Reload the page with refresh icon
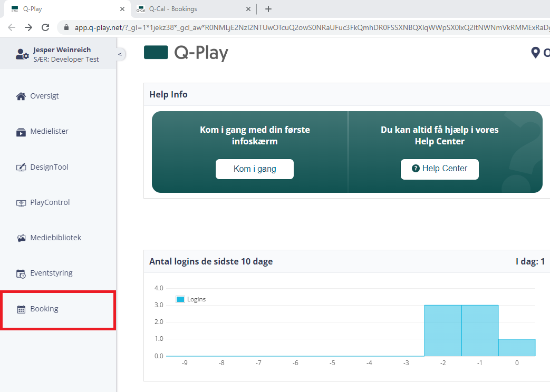This screenshot has width=550, height=392. (x=45, y=27)
